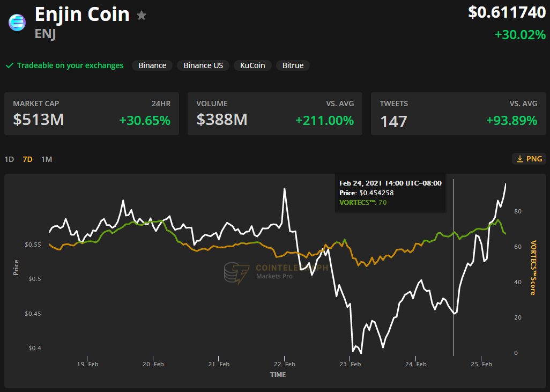
Task: Click the VORTECS Score axis title
Action: coord(533,268)
